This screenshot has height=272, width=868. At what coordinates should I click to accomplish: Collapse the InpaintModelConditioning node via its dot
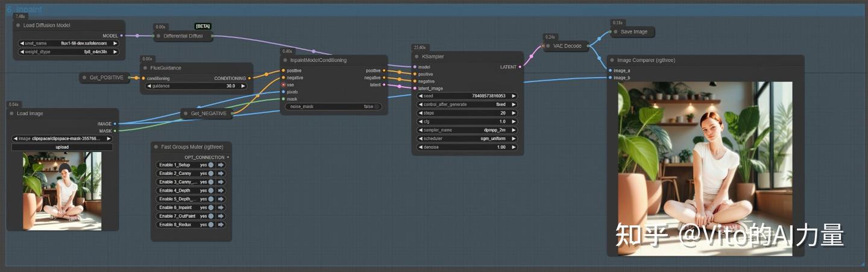[286, 60]
